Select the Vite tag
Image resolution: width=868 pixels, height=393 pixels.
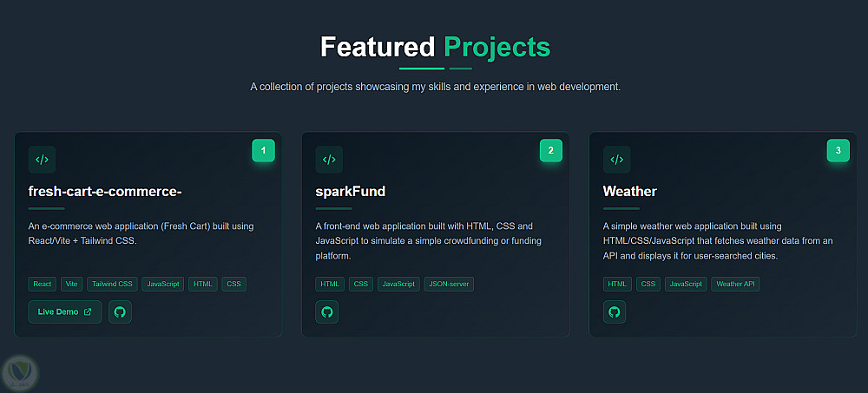71,284
